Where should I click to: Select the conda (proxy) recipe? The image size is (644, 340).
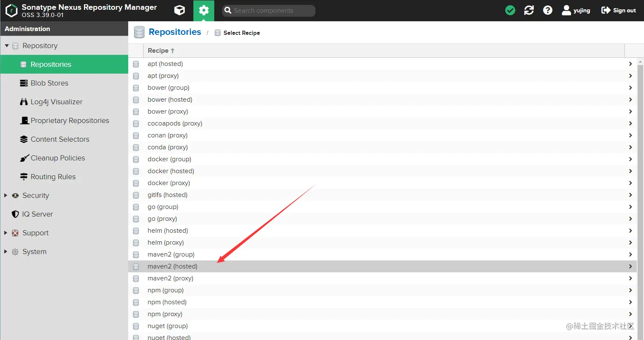[382, 147]
